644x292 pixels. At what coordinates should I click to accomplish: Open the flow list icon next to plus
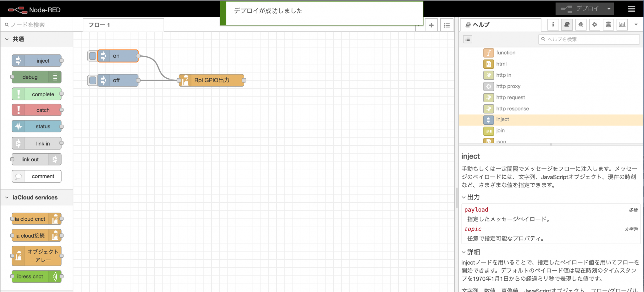(x=447, y=25)
